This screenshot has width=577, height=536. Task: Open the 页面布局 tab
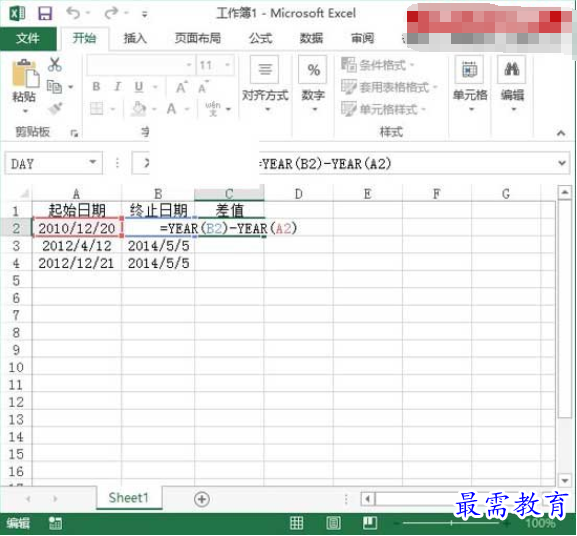point(198,38)
